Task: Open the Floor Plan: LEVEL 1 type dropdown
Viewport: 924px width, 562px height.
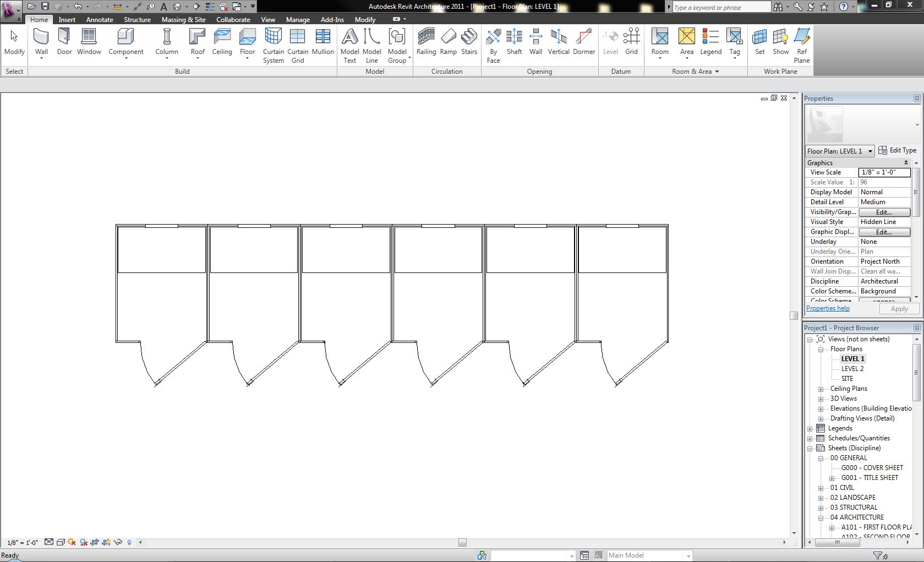Action: point(870,151)
